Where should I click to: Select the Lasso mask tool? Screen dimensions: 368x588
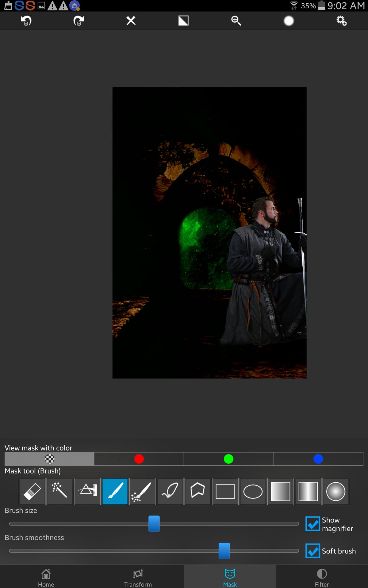tap(170, 492)
